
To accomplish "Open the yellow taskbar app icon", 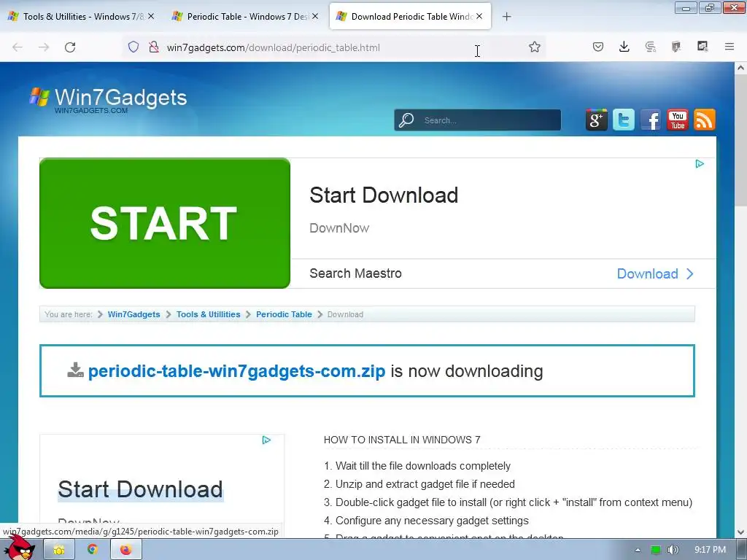I will (59, 550).
